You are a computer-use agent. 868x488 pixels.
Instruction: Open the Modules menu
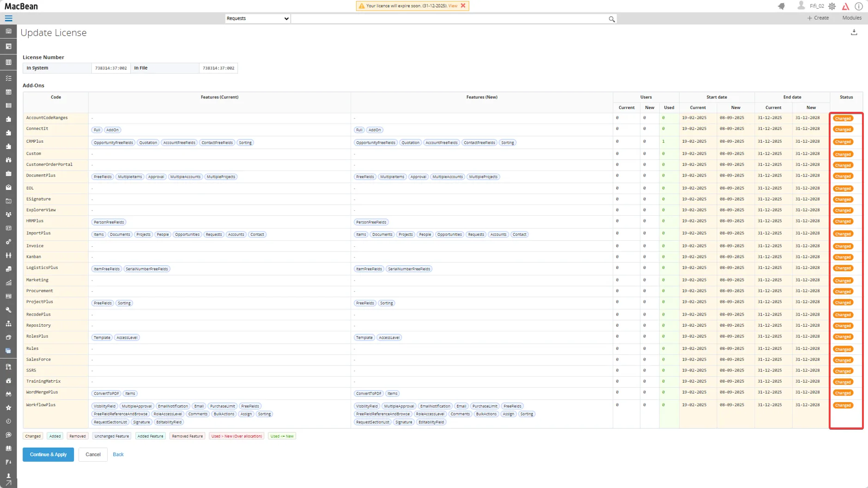point(851,18)
